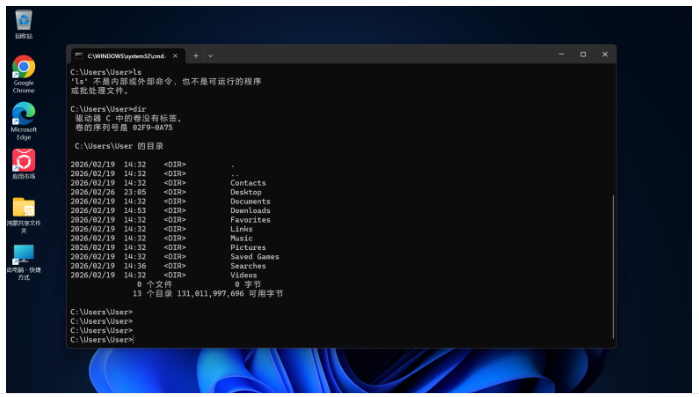Click the Documents directory entry

[250, 201]
